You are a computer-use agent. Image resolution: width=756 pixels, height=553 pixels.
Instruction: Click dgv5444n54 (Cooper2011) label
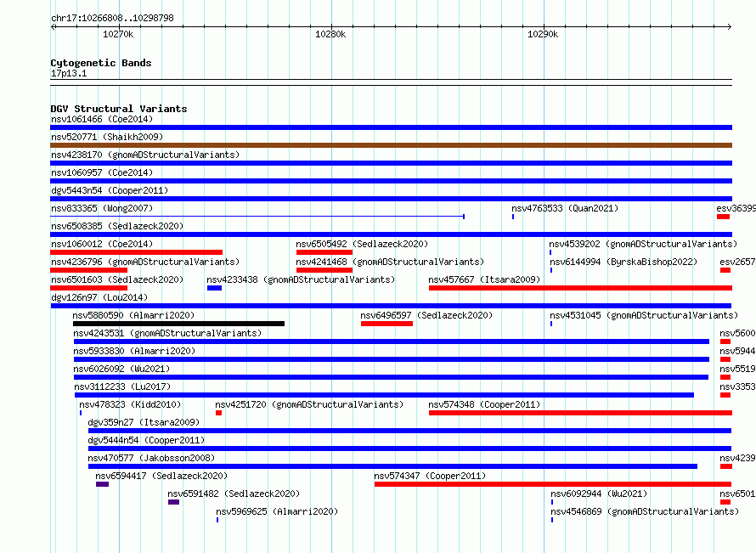[x=146, y=440]
